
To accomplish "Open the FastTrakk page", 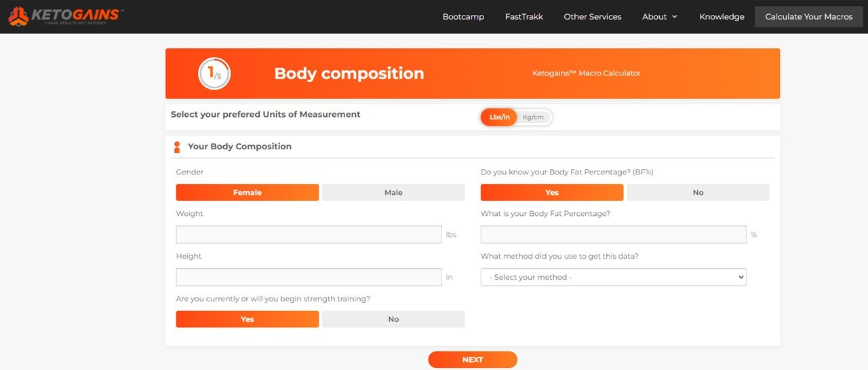I will [x=524, y=17].
